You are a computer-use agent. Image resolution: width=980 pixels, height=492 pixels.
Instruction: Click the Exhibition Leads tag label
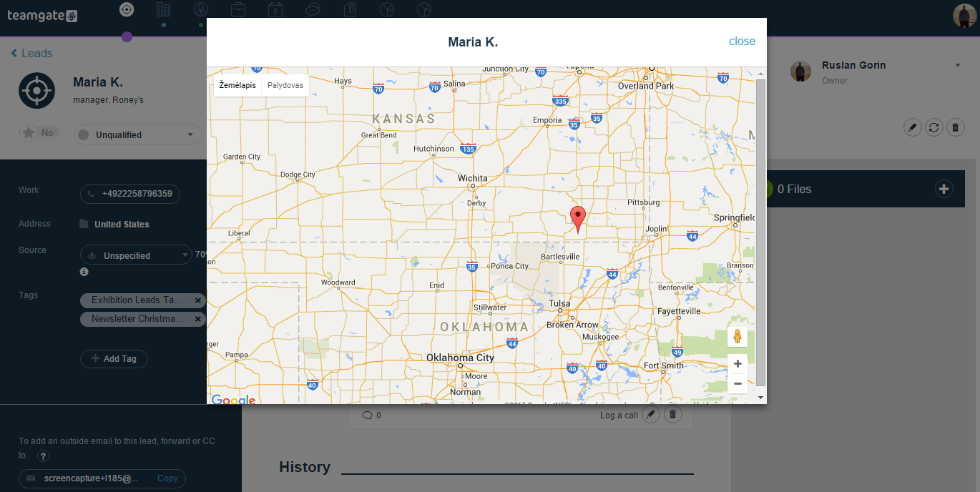[x=137, y=300]
